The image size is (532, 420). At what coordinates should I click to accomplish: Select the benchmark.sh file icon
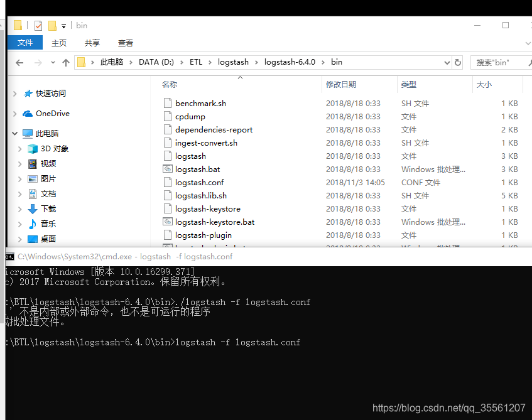click(168, 103)
